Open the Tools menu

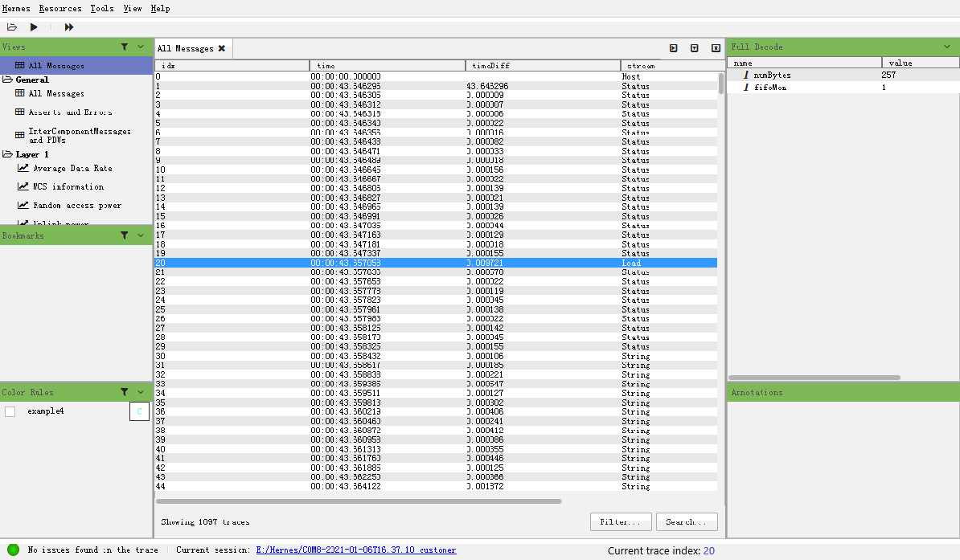tap(101, 8)
